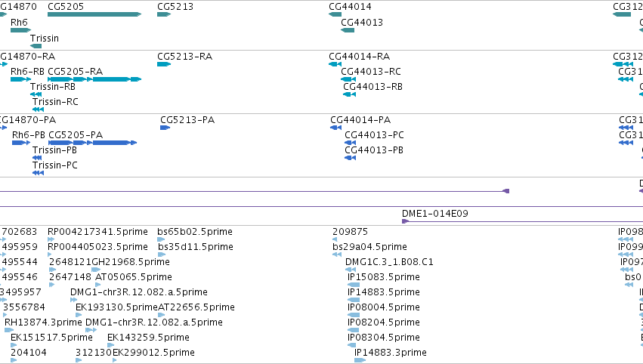Select transcript CG44013-RB label
Screen dimensions: 643x364
(373, 87)
